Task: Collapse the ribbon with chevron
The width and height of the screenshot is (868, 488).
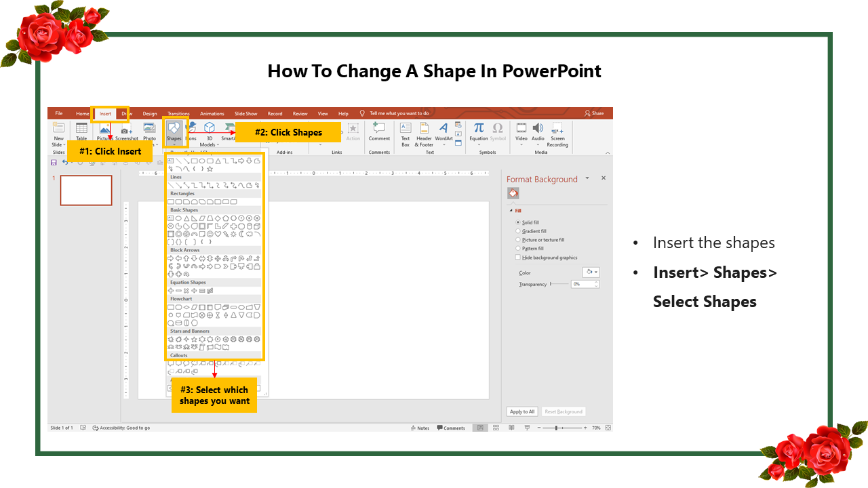Action: coord(607,152)
